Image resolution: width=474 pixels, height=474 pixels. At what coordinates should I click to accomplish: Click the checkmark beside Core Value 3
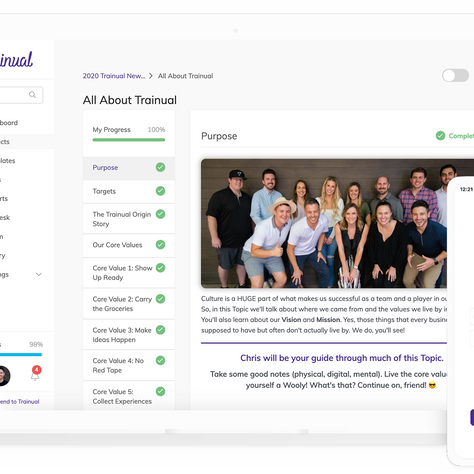160,330
